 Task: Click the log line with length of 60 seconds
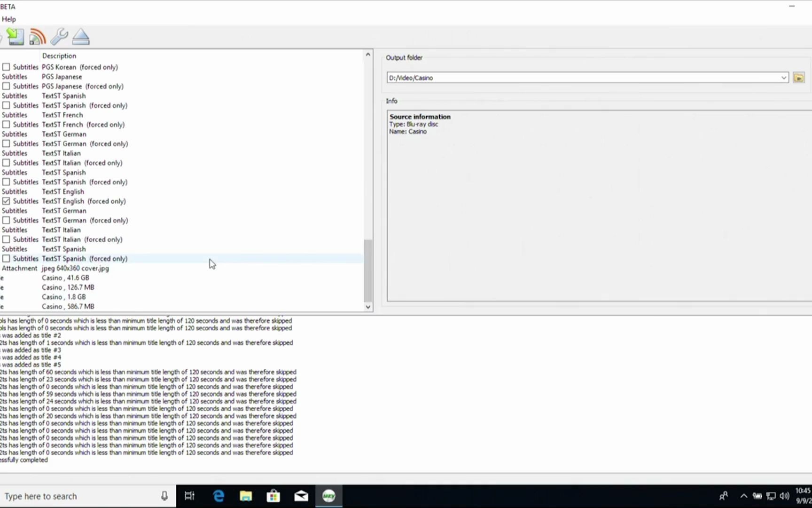(x=148, y=372)
